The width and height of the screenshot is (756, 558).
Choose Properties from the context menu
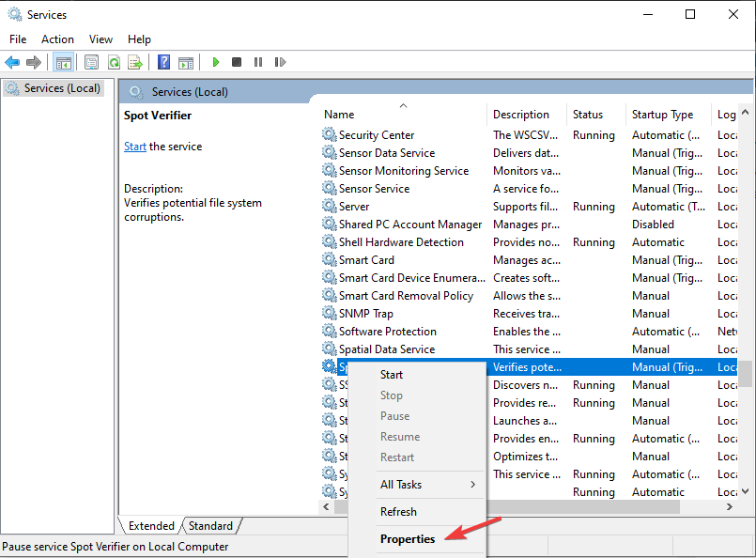[408, 539]
